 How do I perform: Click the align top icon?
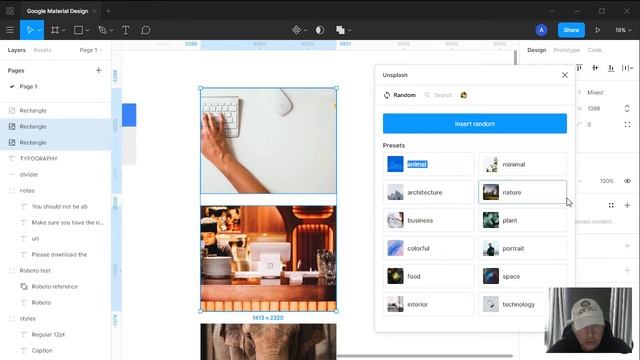pyautogui.click(x=580, y=68)
